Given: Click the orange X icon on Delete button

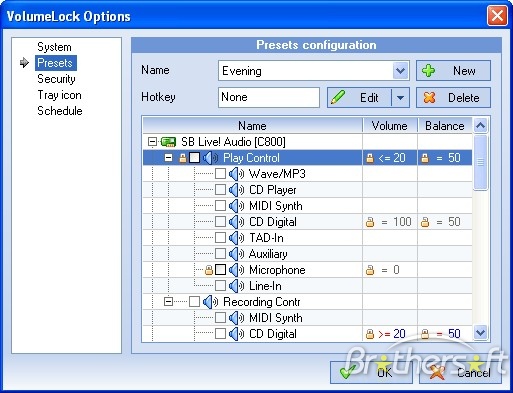Looking at the screenshot, I should click(429, 98).
